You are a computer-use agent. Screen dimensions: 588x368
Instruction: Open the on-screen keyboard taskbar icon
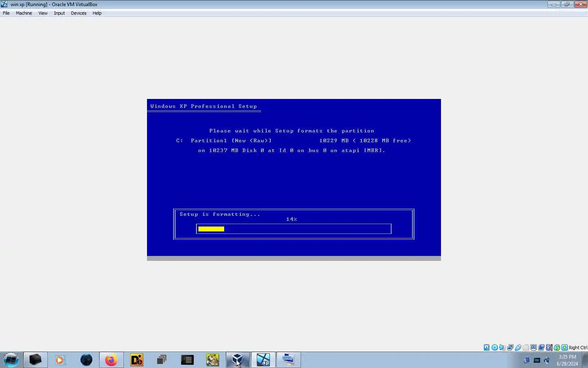point(289,360)
